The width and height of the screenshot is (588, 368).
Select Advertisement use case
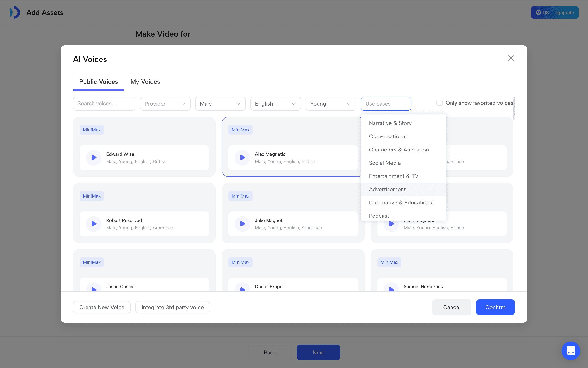(x=404, y=189)
